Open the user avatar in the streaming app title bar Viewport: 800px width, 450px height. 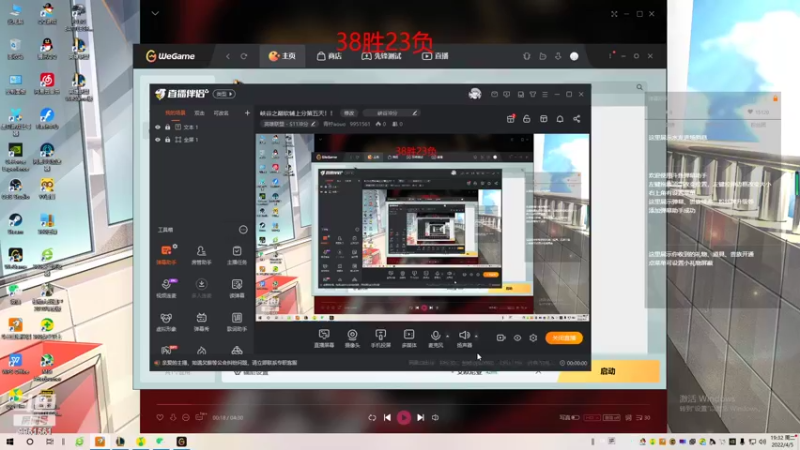click(475, 94)
